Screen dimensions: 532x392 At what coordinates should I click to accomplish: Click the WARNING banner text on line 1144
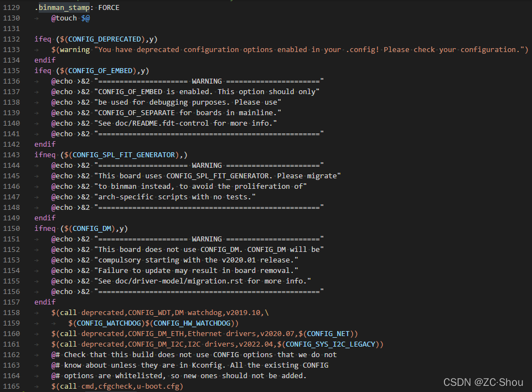pyautogui.click(x=206, y=166)
